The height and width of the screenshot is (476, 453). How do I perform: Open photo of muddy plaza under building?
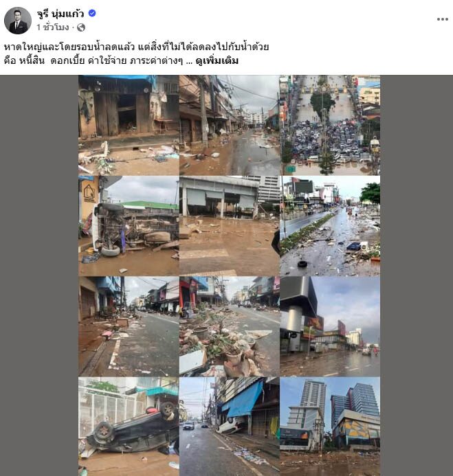[230, 226]
